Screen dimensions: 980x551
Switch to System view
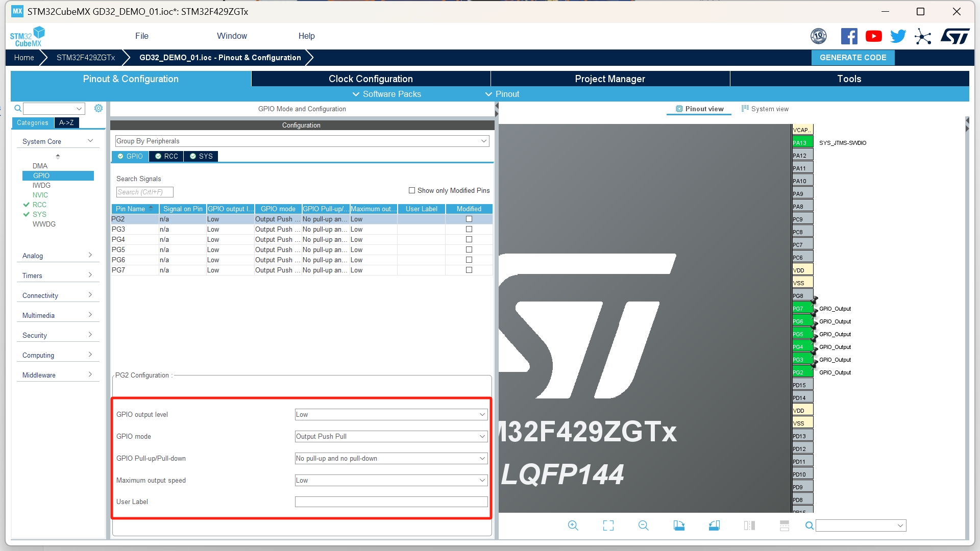765,109
